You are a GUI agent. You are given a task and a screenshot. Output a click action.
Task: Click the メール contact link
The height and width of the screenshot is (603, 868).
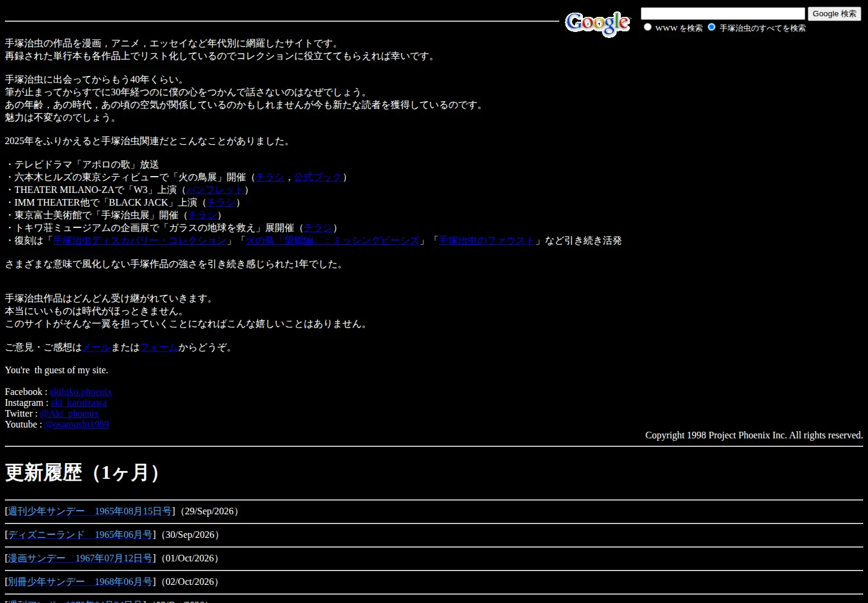pos(96,347)
